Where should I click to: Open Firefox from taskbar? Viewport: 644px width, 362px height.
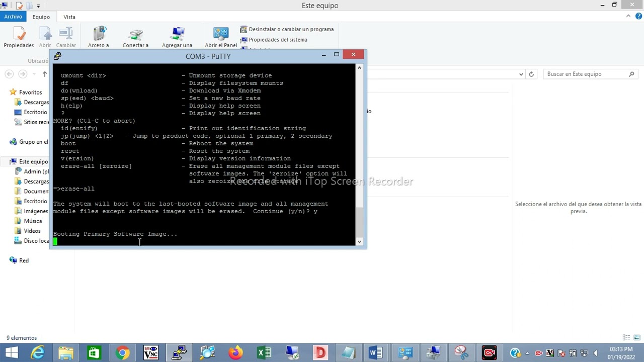pos(235,352)
